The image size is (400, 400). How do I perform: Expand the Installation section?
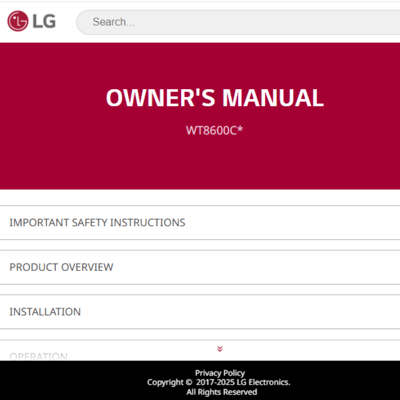point(200,312)
